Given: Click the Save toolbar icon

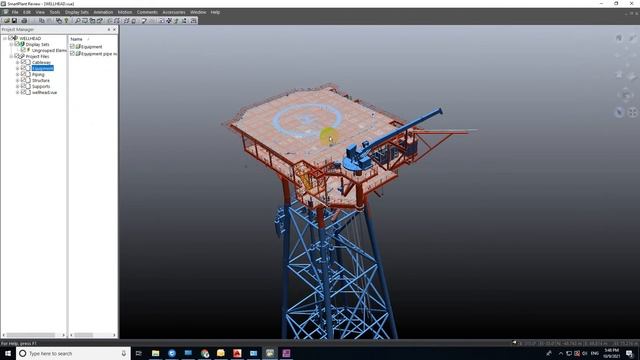Looking at the screenshot, I should [14, 20].
